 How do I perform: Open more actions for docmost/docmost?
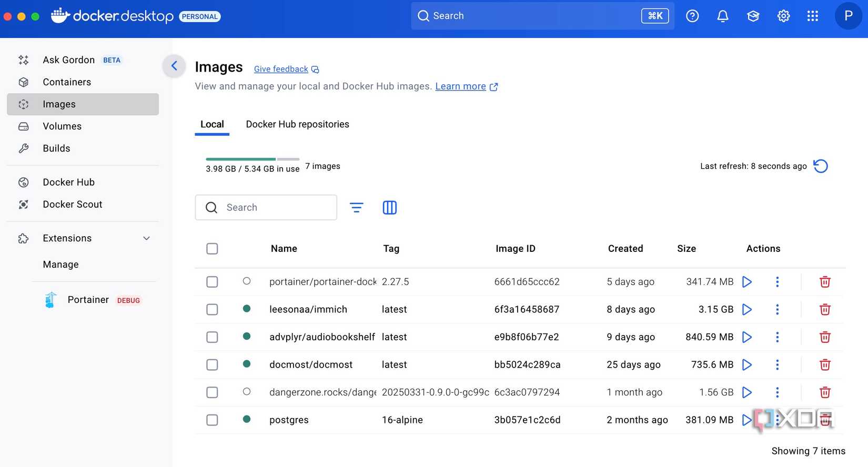click(x=777, y=365)
